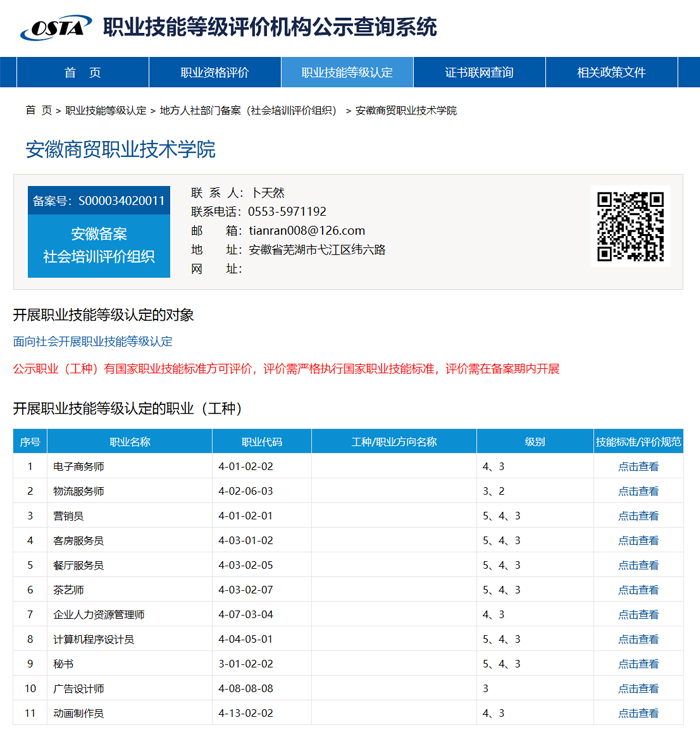The image size is (700, 729).
Task: Click 点击查看 for 营销员
Action: click(x=638, y=516)
